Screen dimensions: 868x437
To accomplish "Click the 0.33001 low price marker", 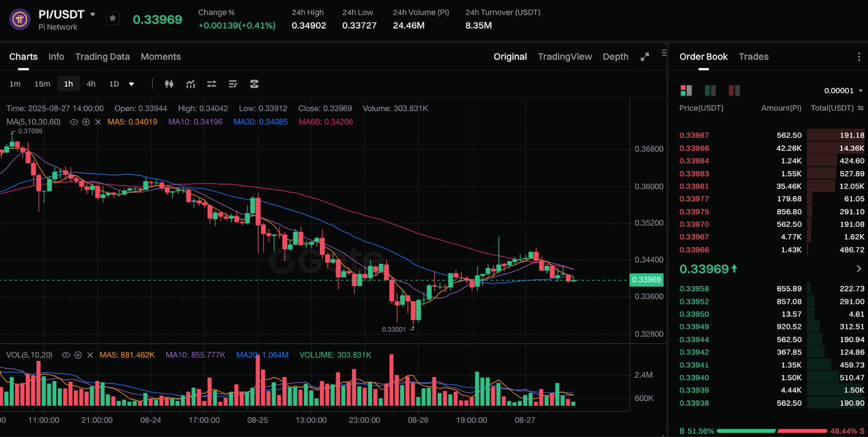I will coord(394,330).
